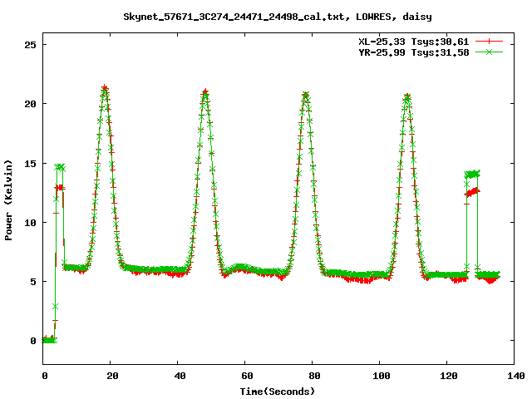Click the fourth peak top near 108 seconds
The height and width of the screenshot is (399, 532).
coord(407,97)
